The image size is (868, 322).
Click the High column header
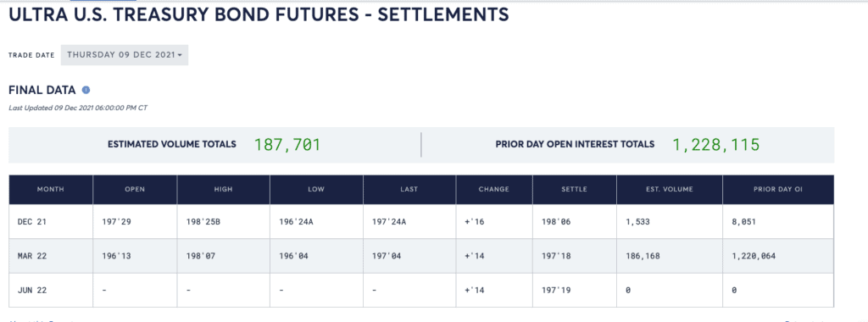point(224,189)
